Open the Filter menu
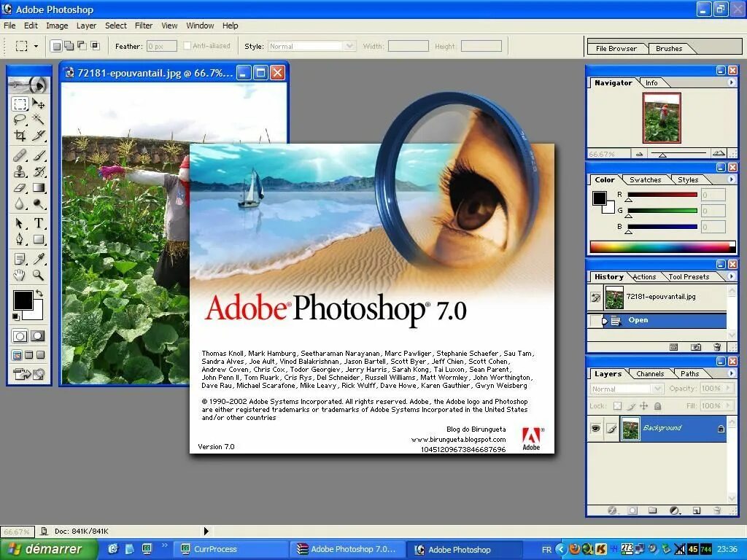Viewport: 747px width, 560px height. (x=144, y=25)
